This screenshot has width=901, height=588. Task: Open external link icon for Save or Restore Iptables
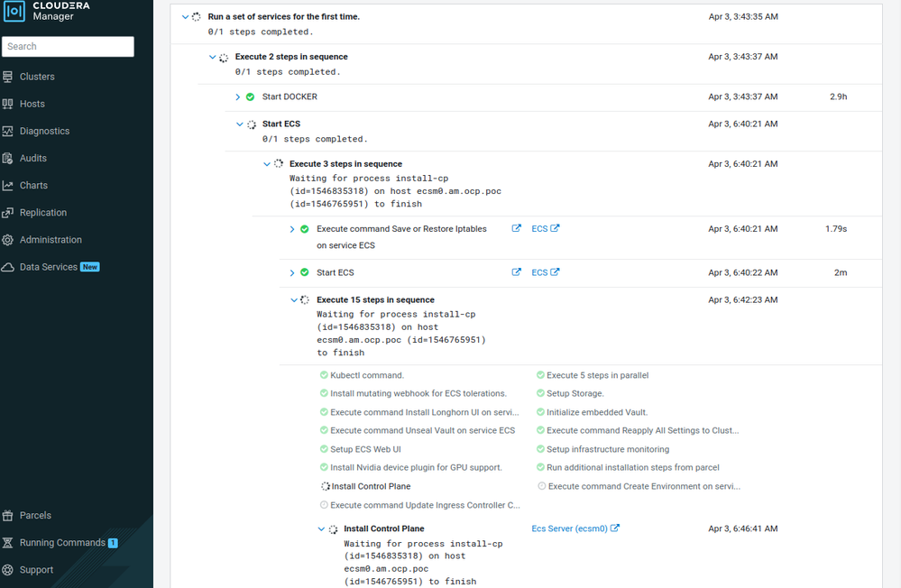point(517,228)
